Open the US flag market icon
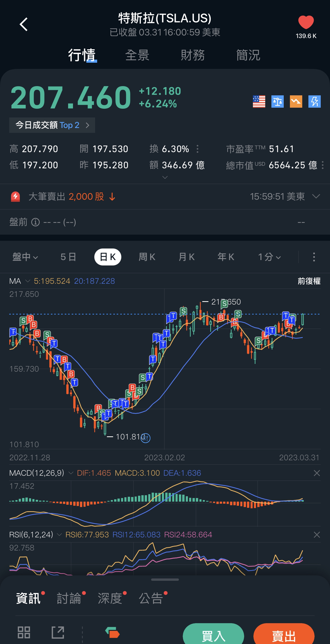 [x=259, y=101]
